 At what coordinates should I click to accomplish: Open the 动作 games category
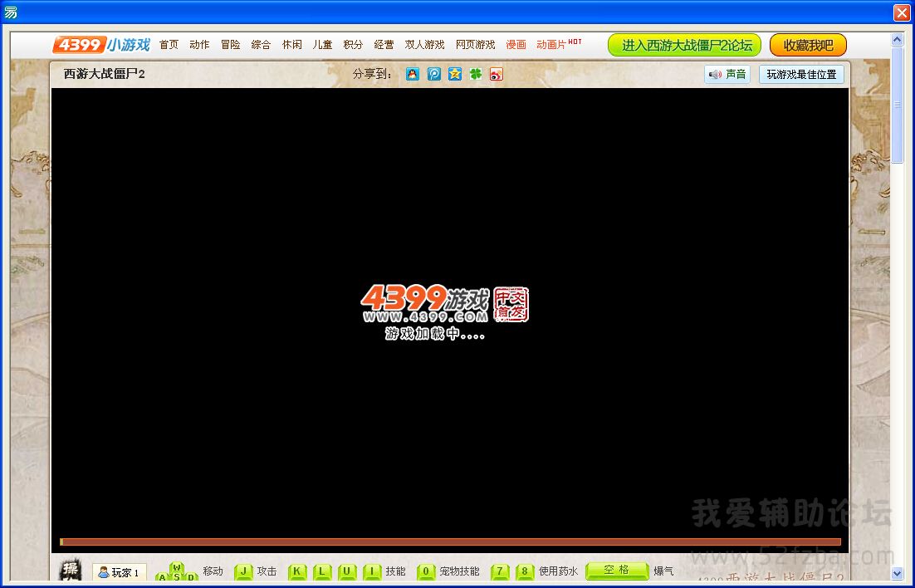(199, 44)
